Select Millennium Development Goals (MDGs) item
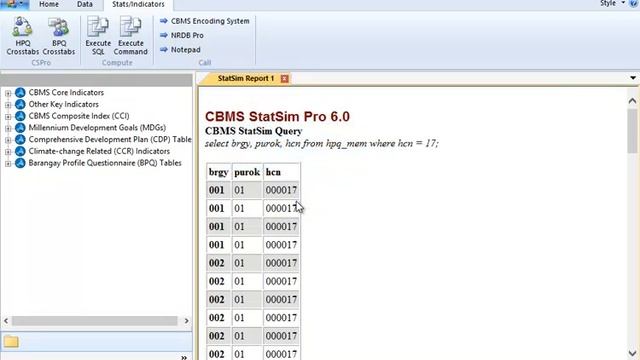The image size is (640, 360). click(97, 128)
